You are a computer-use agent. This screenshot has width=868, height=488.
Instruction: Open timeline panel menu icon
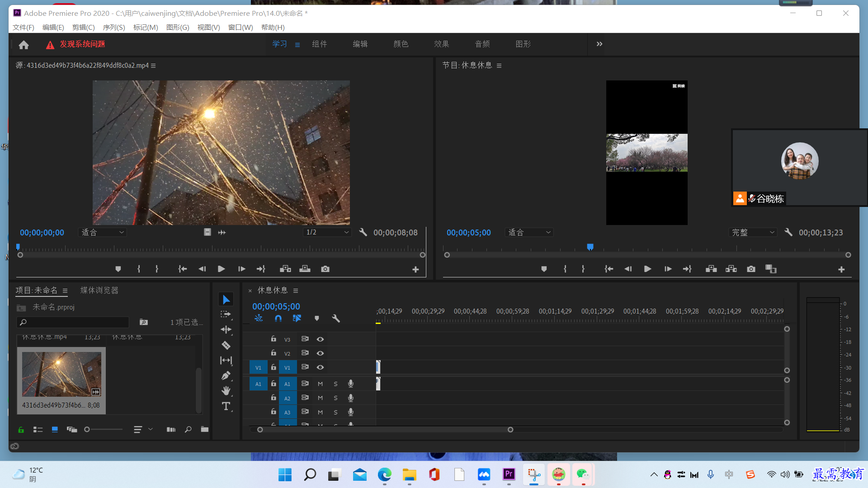click(296, 291)
